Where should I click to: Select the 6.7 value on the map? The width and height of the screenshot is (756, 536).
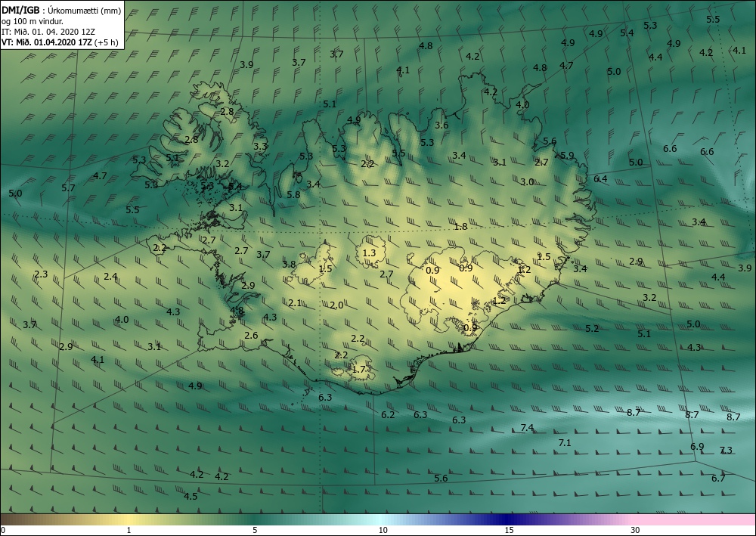click(718, 478)
